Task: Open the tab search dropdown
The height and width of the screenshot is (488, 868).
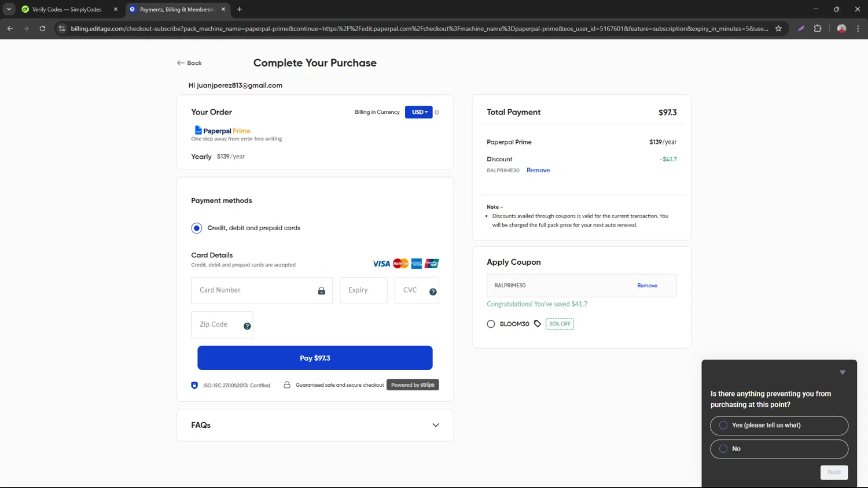Action: coord(9,9)
